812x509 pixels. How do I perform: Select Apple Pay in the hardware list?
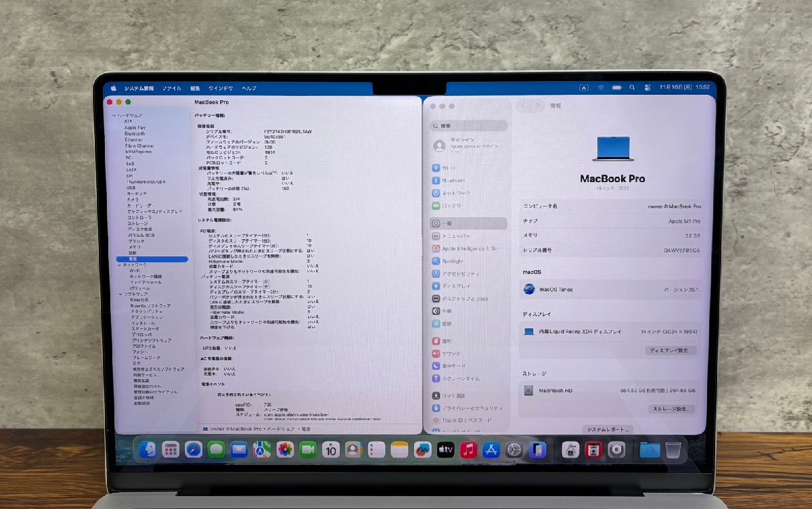pyautogui.click(x=135, y=127)
